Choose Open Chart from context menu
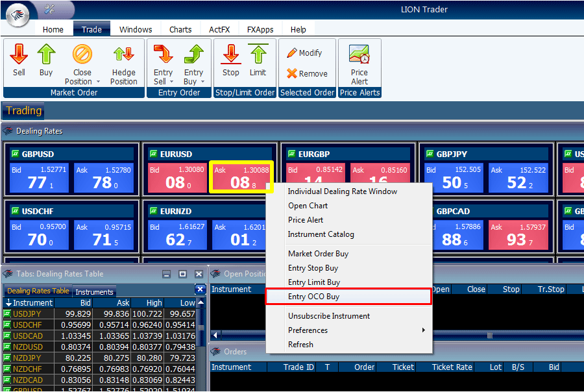584x392 pixels. 348,206
